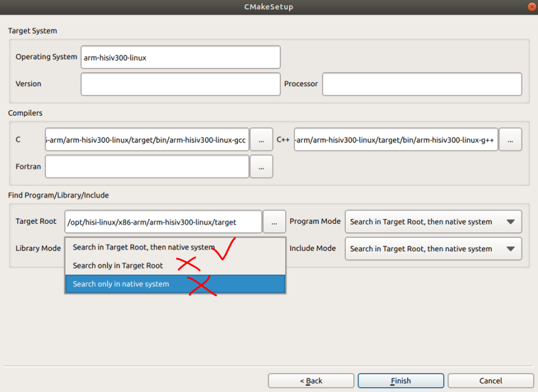Go back with the Back button
The height and width of the screenshot is (392, 538).
tap(311, 380)
